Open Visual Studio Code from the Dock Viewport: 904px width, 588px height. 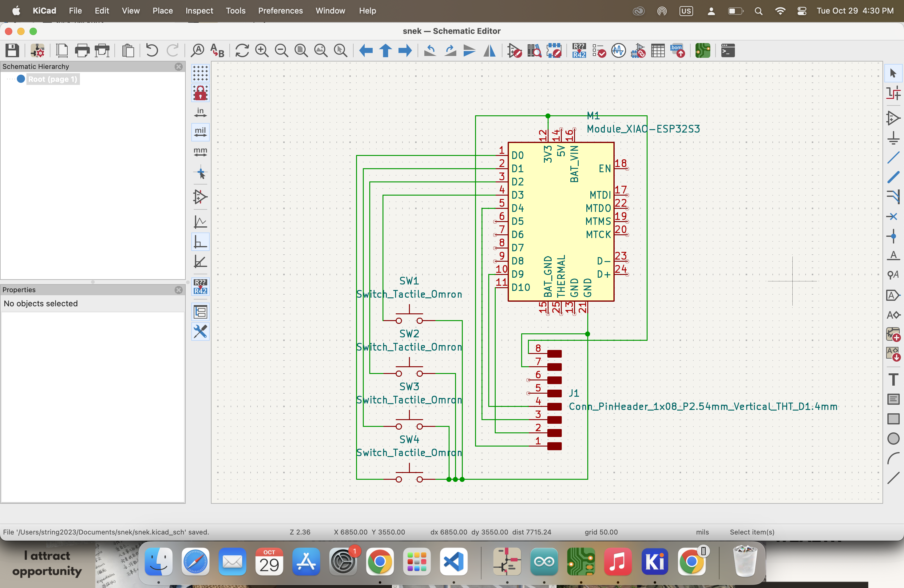[x=454, y=562]
